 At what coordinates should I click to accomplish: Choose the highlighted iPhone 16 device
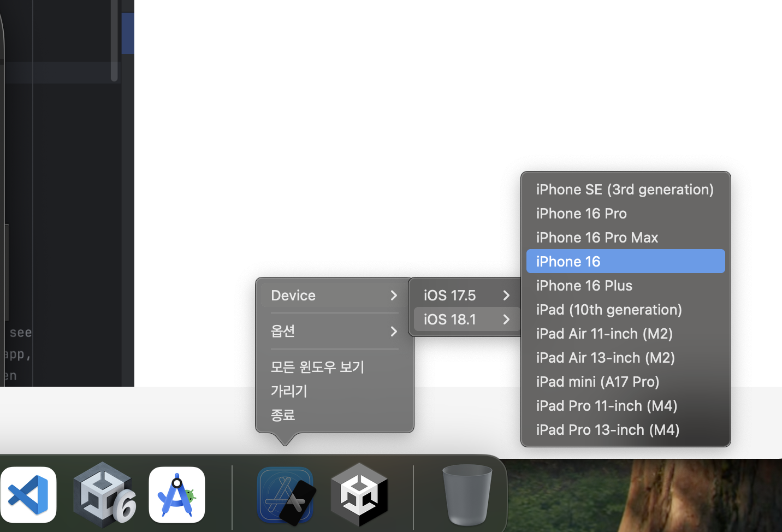coord(626,262)
